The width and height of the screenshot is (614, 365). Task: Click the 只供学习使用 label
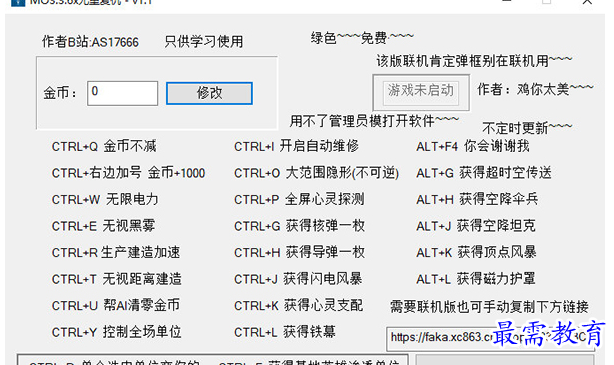point(204,42)
